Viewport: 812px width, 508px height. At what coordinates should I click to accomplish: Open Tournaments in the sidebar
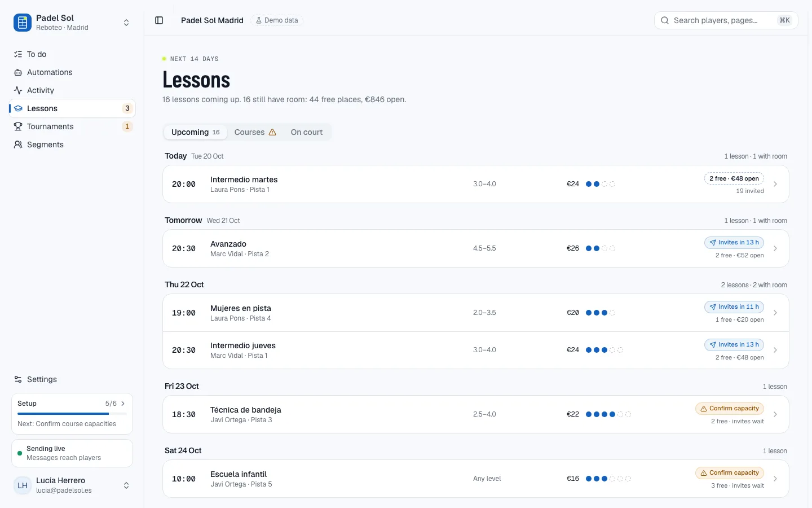(x=72, y=126)
